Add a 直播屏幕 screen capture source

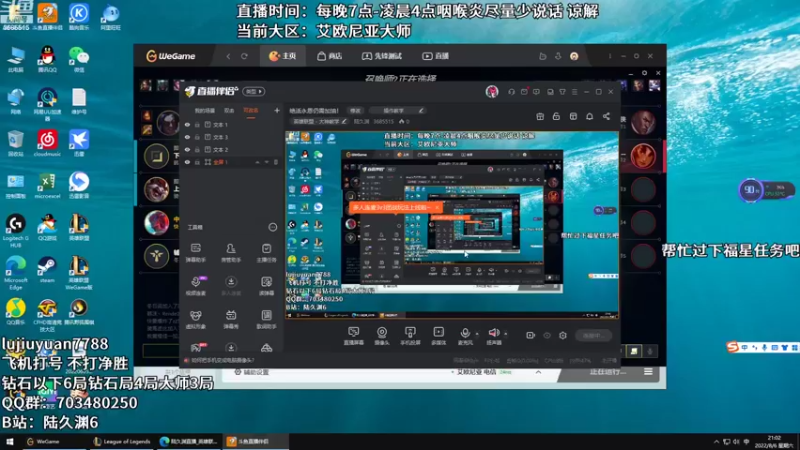(x=353, y=336)
